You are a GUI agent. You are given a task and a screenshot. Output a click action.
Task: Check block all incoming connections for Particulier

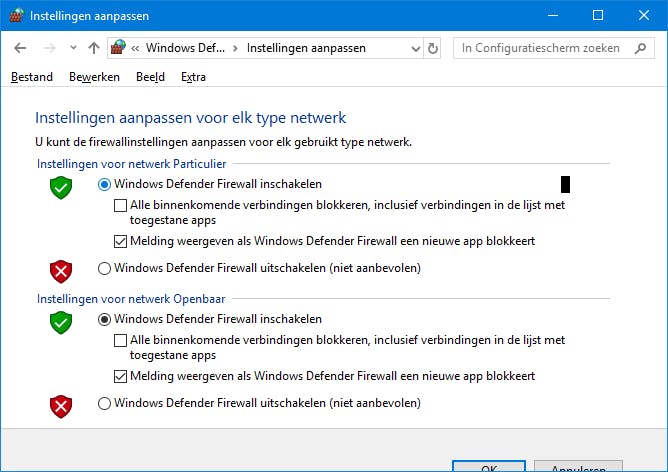coord(121,206)
